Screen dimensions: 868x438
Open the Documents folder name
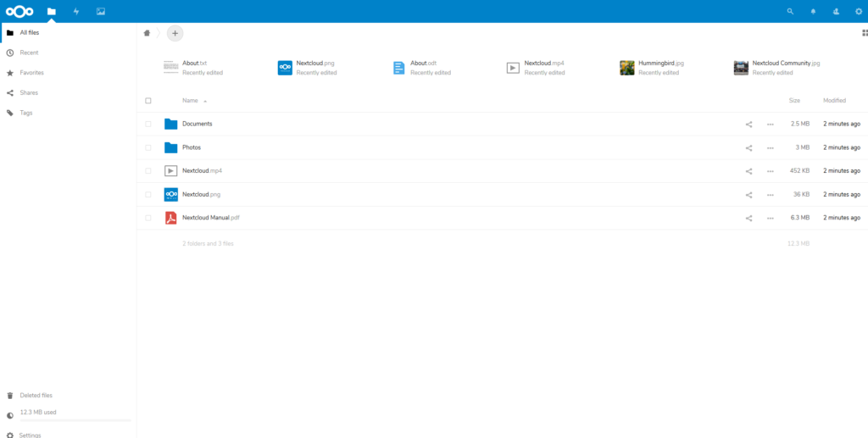197,124
